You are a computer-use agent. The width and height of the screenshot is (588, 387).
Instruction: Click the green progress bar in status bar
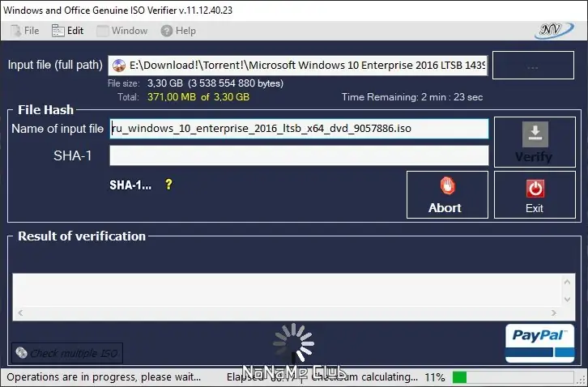pos(513,377)
